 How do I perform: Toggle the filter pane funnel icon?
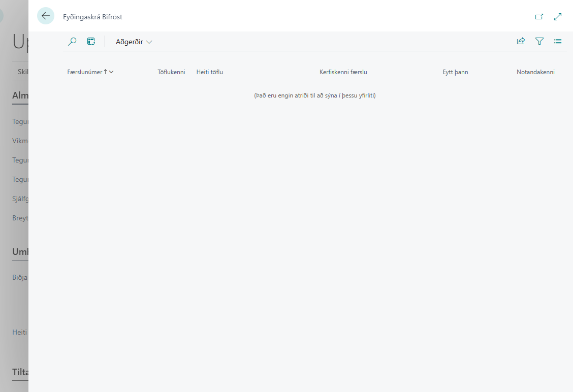(539, 41)
